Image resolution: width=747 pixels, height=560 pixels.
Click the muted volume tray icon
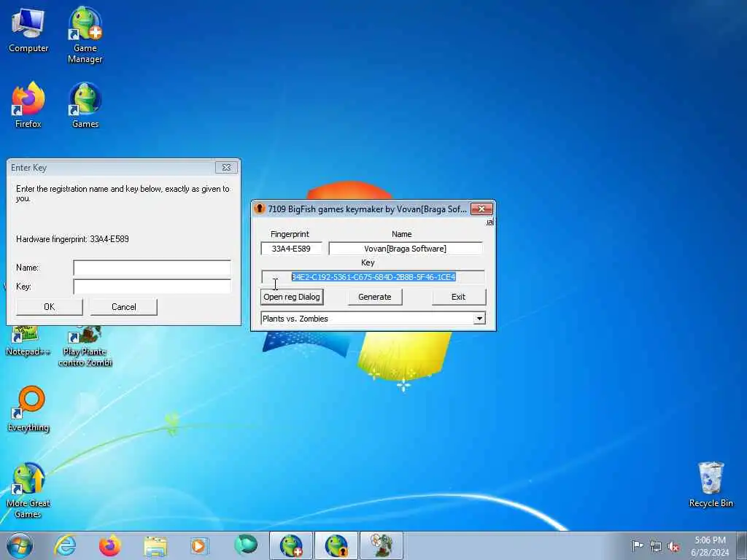(x=673, y=546)
